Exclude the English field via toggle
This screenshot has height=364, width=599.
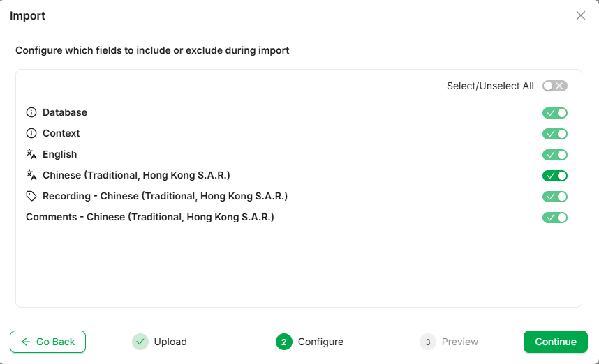(555, 155)
